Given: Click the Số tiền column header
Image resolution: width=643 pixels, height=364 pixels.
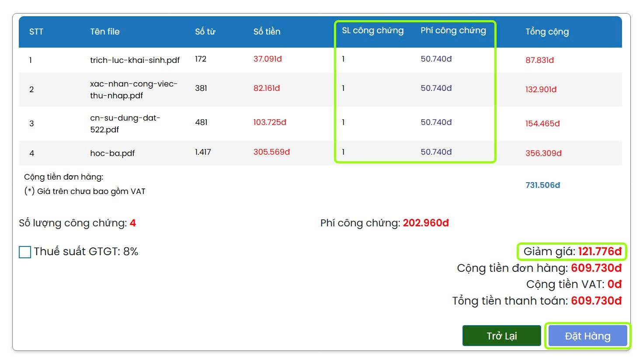Looking at the screenshot, I should [x=267, y=32].
